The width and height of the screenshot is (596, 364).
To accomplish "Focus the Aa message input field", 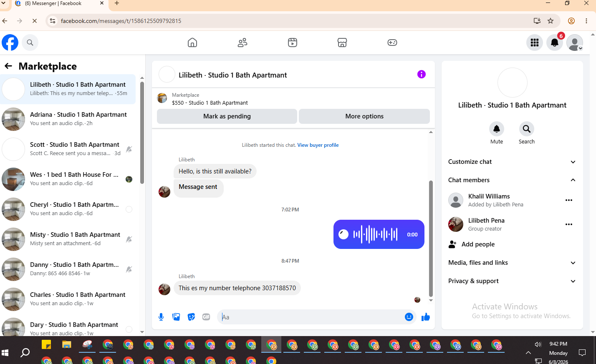I will click(x=311, y=317).
